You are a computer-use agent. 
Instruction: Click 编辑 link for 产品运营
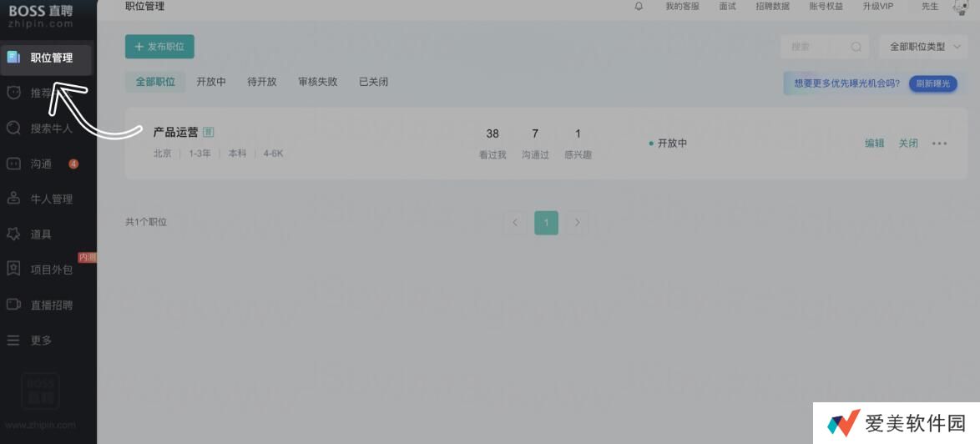(x=874, y=144)
